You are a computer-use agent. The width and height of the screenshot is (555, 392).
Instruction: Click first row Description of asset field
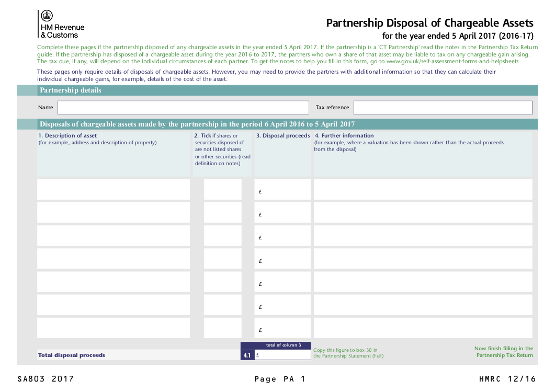pyautogui.click(x=114, y=190)
